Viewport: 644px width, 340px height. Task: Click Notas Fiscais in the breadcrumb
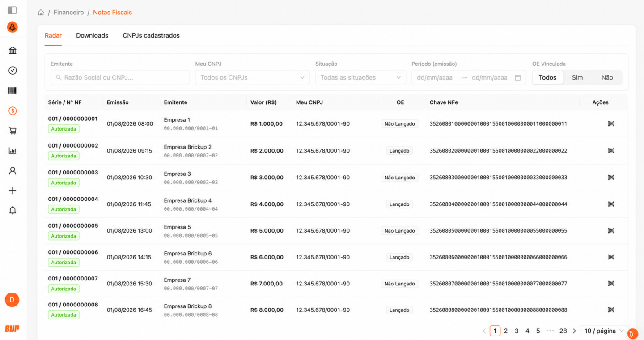(x=113, y=13)
